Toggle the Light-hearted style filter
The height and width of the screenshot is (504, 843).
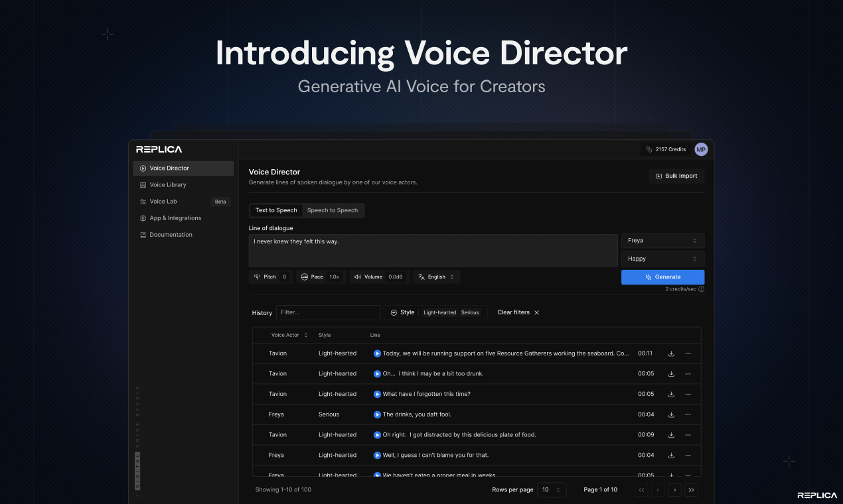439,312
